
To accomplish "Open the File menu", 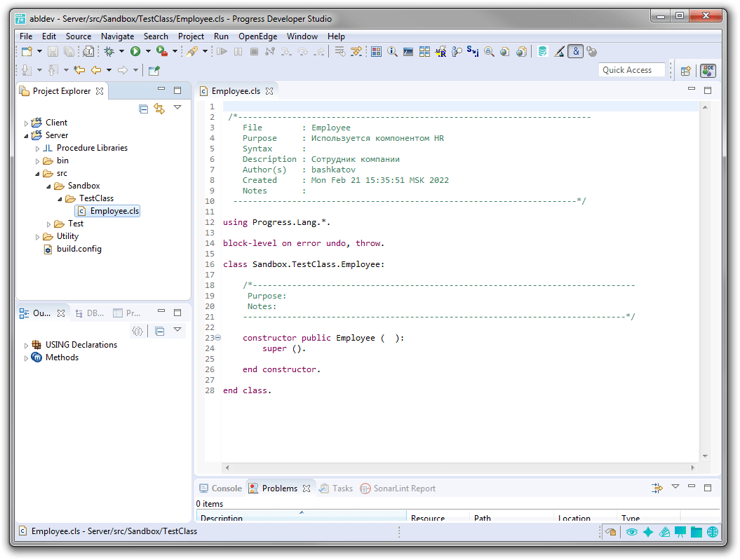I will pos(26,36).
